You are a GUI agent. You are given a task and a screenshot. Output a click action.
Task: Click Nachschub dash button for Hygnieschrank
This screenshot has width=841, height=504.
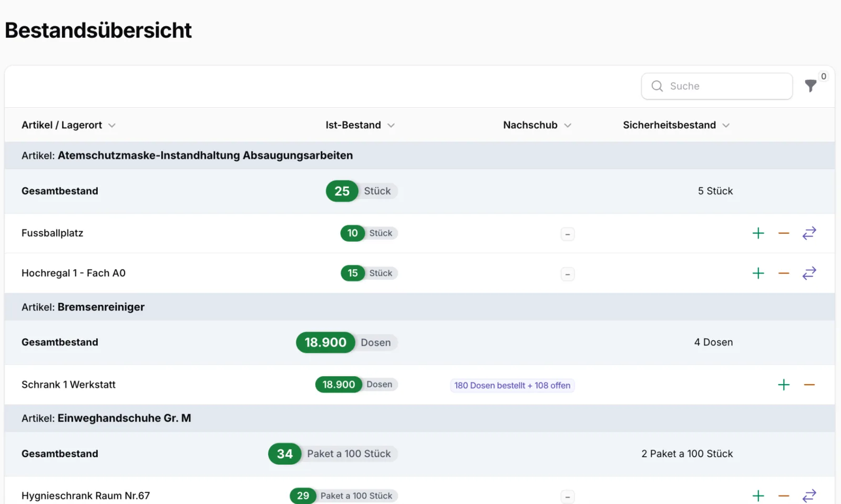tap(568, 497)
